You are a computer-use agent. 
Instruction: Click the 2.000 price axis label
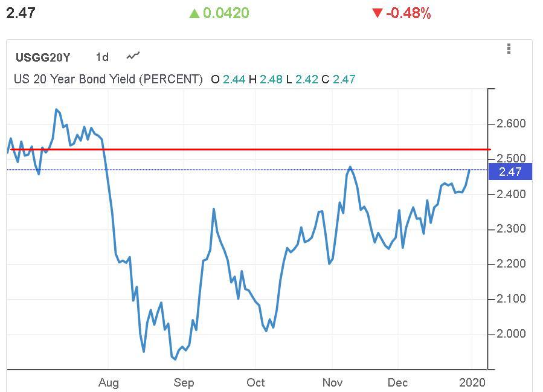[x=511, y=333]
